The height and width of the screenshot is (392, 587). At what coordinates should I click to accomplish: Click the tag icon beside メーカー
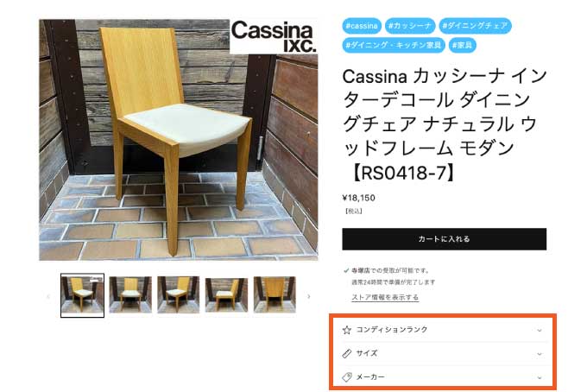click(x=347, y=377)
